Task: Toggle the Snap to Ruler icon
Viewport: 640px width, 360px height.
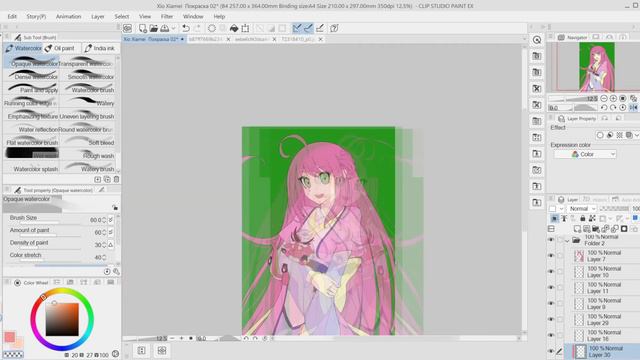Action: click(297, 28)
